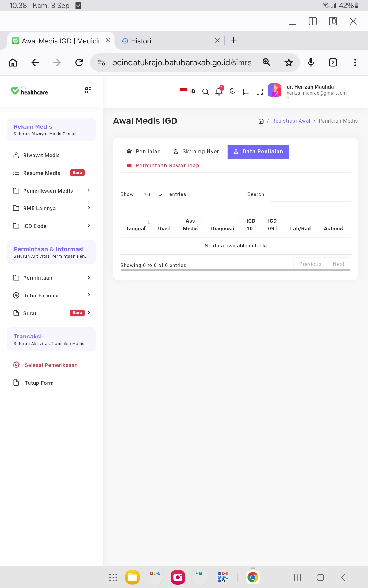This screenshot has height=588, width=368.
Task: Click the browser voice search microphone
Action: 311,62
